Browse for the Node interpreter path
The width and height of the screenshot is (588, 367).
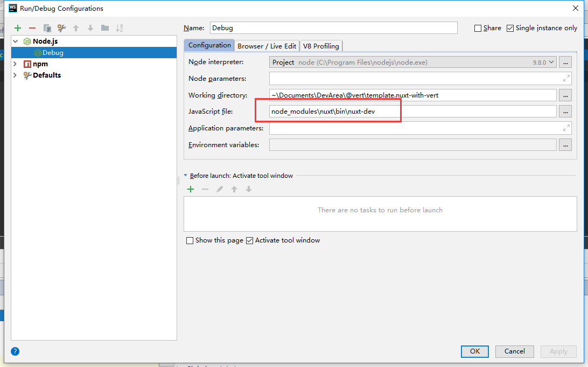point(565,62)
